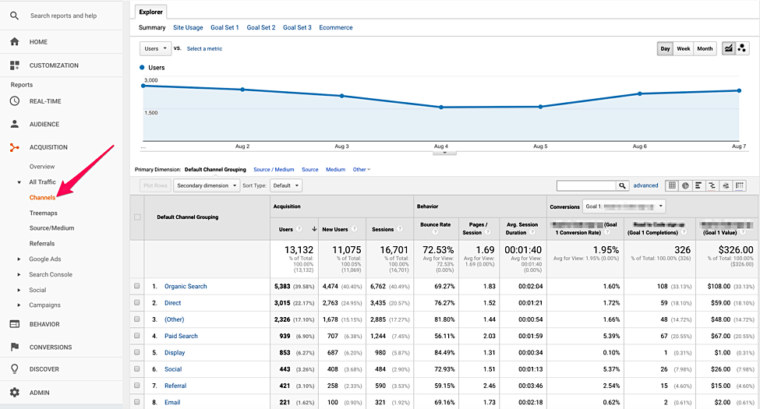Check the Email row checkbox

point(137,402)
